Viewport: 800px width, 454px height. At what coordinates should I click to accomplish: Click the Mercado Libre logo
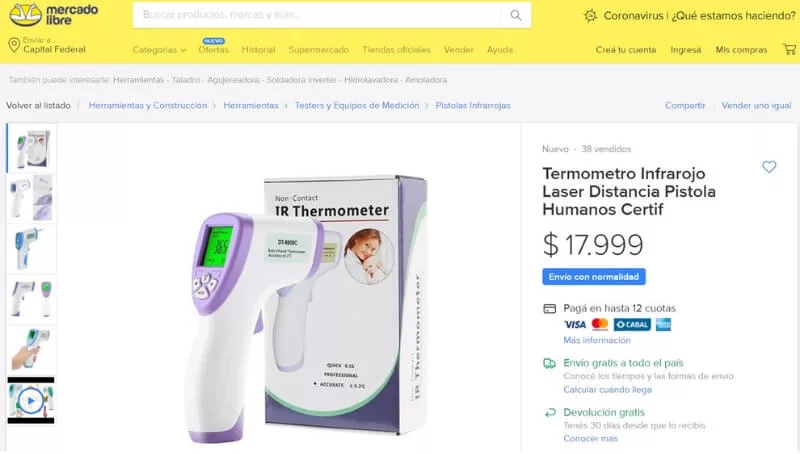click(54, 15)
